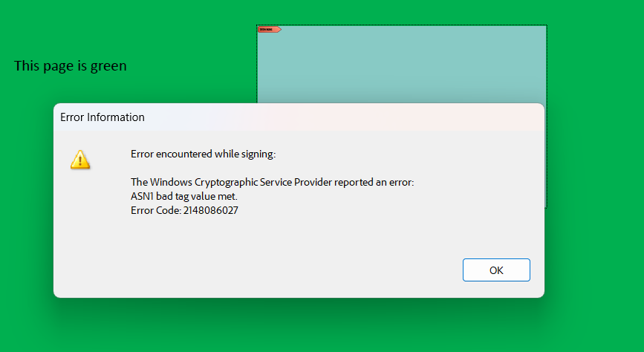This screenshot has height=352, width=644.
Task: Click the Windows Cryptographic Service Provider message
Action: click(x=272, y=182)
